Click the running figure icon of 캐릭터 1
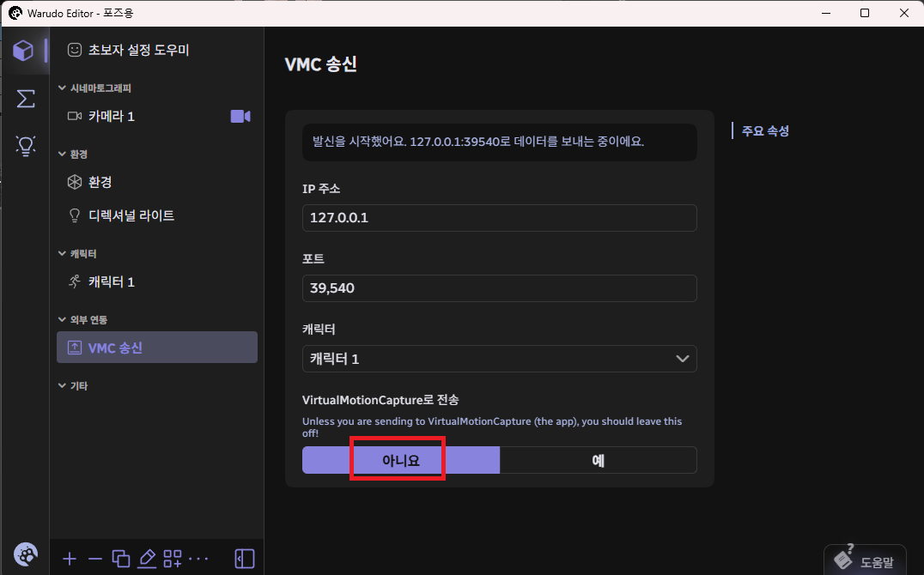Viewport: 924px width, 575px height. (74, 281)
